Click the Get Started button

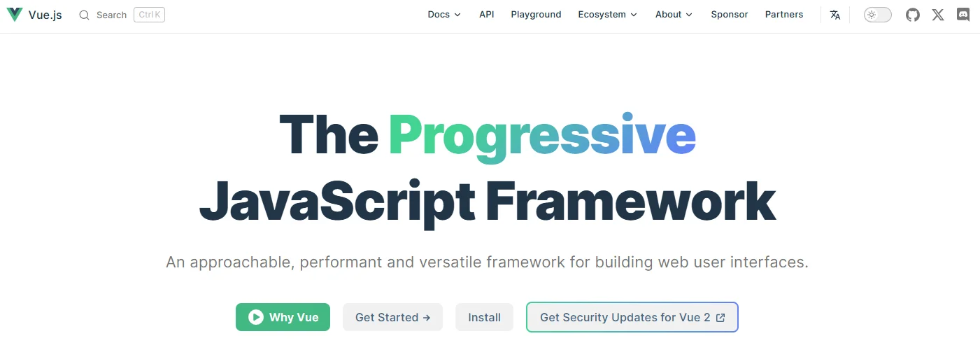[392, 317]
